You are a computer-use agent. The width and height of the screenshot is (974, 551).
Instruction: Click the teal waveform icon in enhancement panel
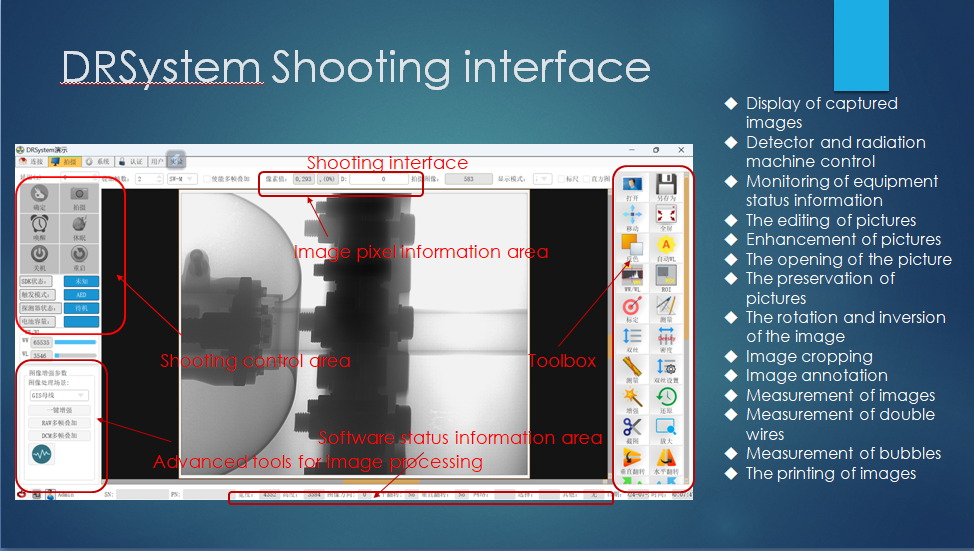point(42,454)
